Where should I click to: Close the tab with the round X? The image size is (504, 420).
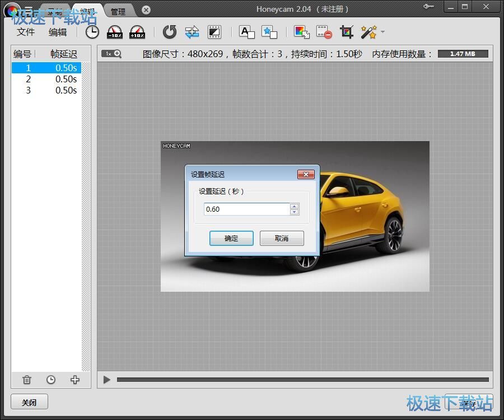146,10
